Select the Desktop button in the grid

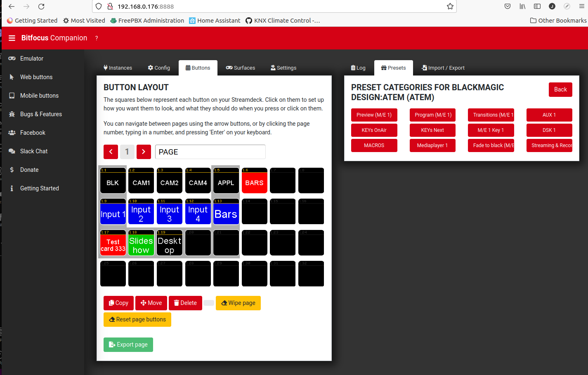170,243
